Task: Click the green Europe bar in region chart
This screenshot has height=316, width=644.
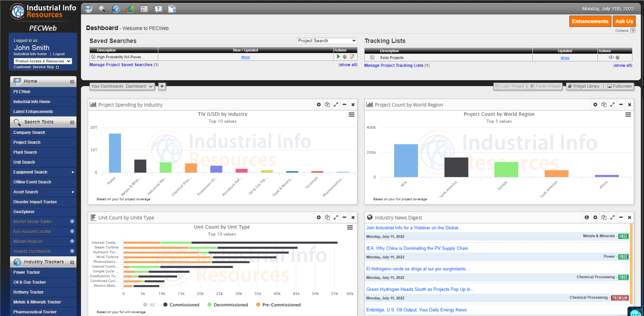Action: point(506,169)
